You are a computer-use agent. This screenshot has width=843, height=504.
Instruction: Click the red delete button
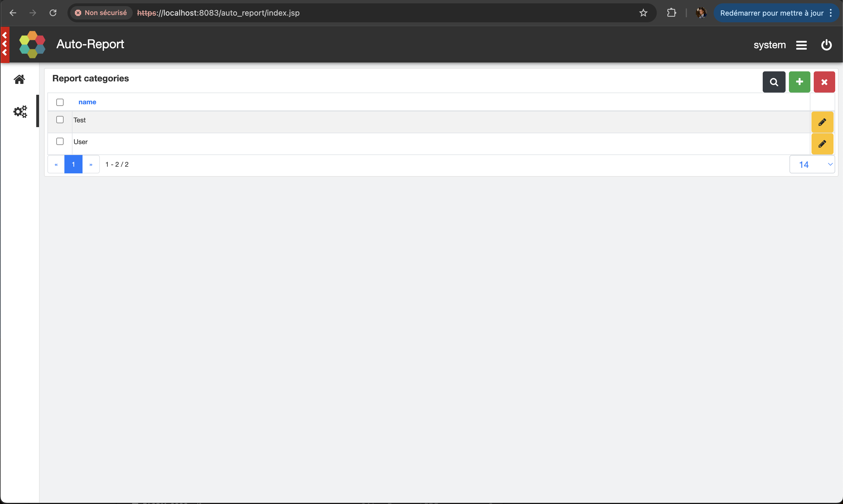pyautogui.click(x=824, y=82)
